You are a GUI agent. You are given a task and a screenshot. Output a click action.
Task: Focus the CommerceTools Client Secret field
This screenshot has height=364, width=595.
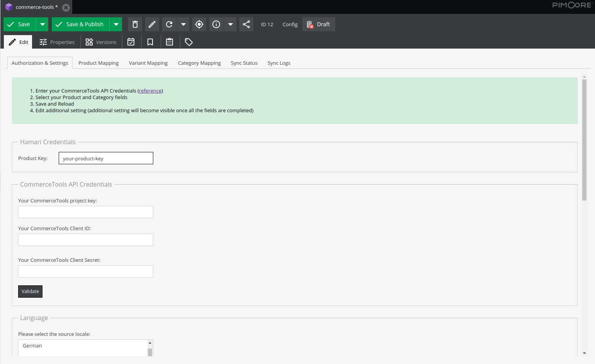pyautogui.click(x=86, y=271)
